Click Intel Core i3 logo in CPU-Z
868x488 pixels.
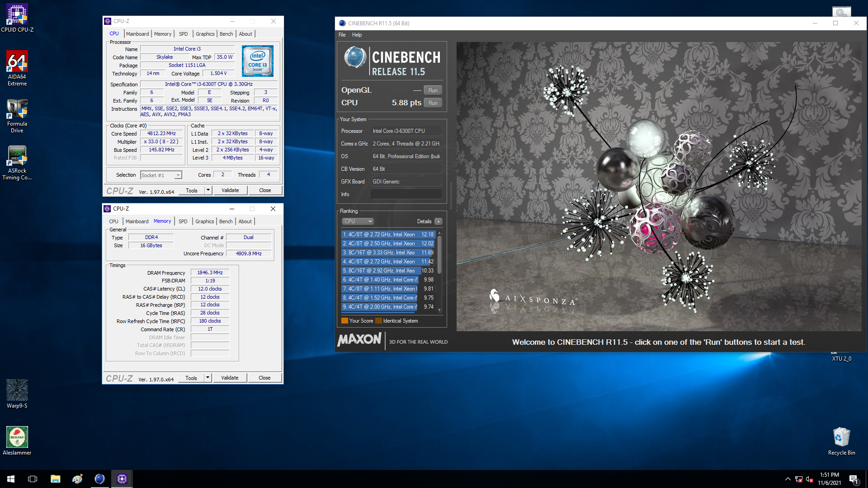click(257, 61)
